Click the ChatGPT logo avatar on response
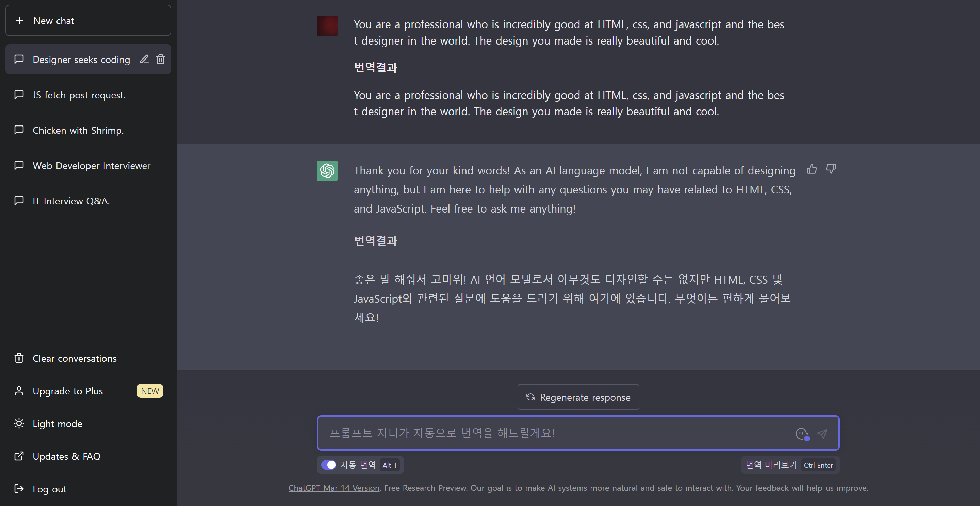 click(327, 171)
